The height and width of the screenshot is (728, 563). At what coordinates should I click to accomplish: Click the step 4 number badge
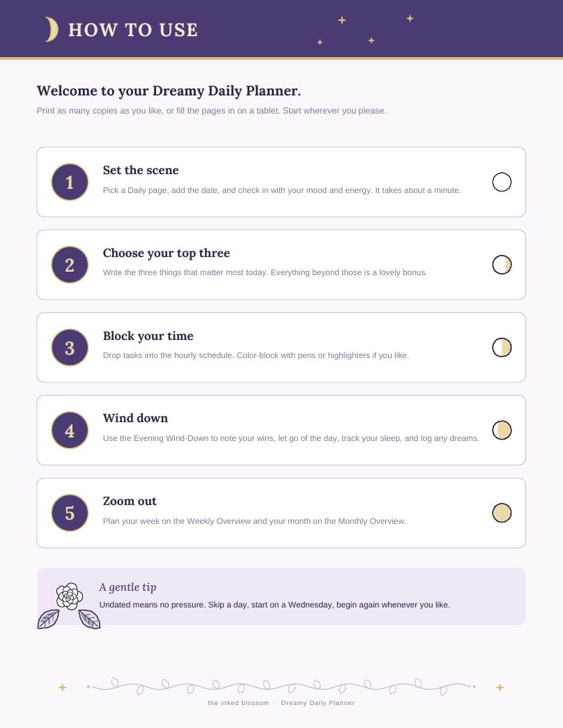(70, 431)
